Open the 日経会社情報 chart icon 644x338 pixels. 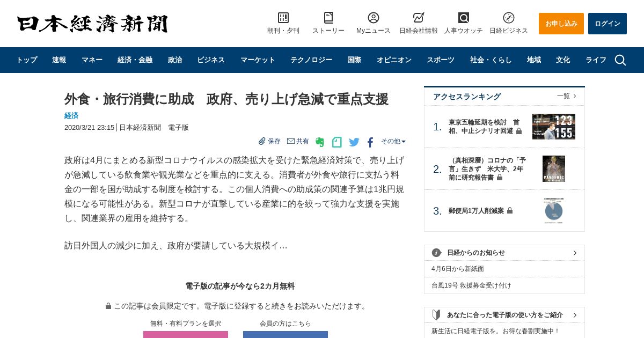pyautogui.click(x=419, y=18)
